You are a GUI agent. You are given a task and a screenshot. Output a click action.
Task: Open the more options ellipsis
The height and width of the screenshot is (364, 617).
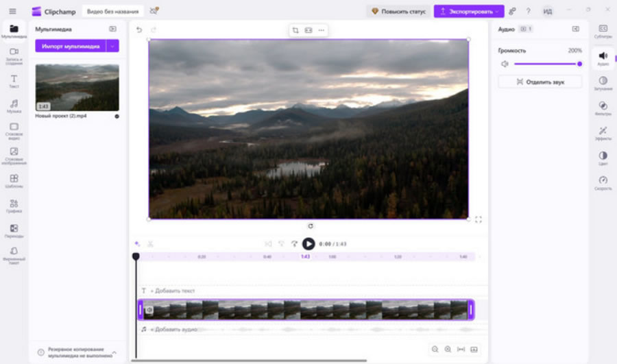(x=322, y=30)
